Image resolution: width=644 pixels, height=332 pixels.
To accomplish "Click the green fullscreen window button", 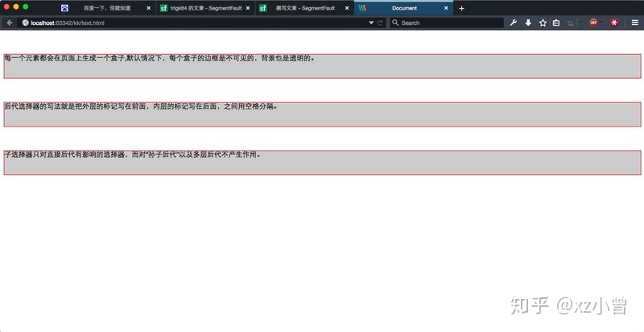I will point(26,7).
